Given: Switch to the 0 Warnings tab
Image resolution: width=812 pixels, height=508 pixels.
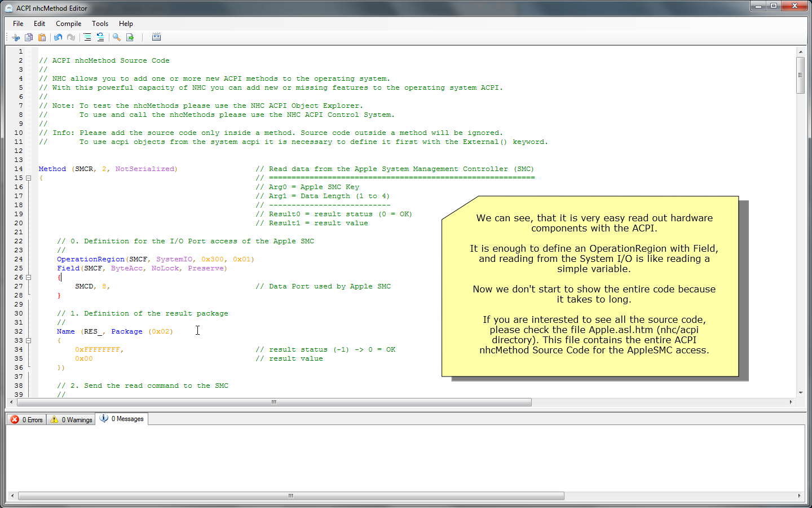Looking at the screenshot, I should click(71, 419).
